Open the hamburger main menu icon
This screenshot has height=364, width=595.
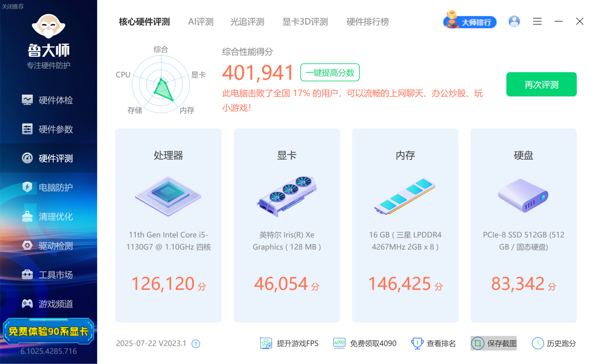pos(537,21)
